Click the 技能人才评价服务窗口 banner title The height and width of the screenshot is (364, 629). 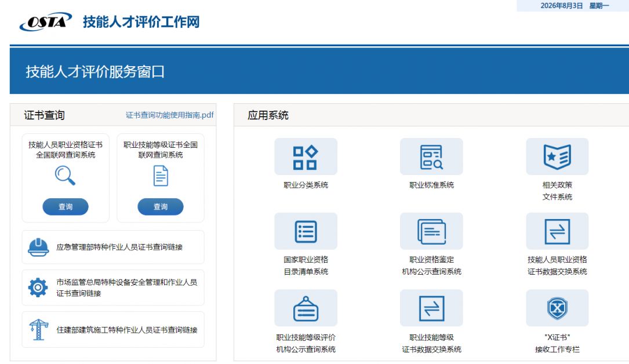tap(95, 71)
